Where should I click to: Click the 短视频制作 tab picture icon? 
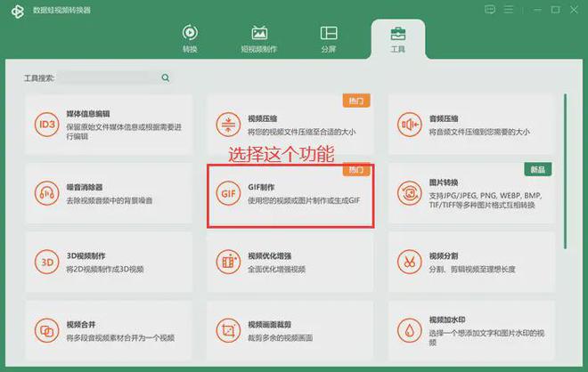(x=259, y=33)
